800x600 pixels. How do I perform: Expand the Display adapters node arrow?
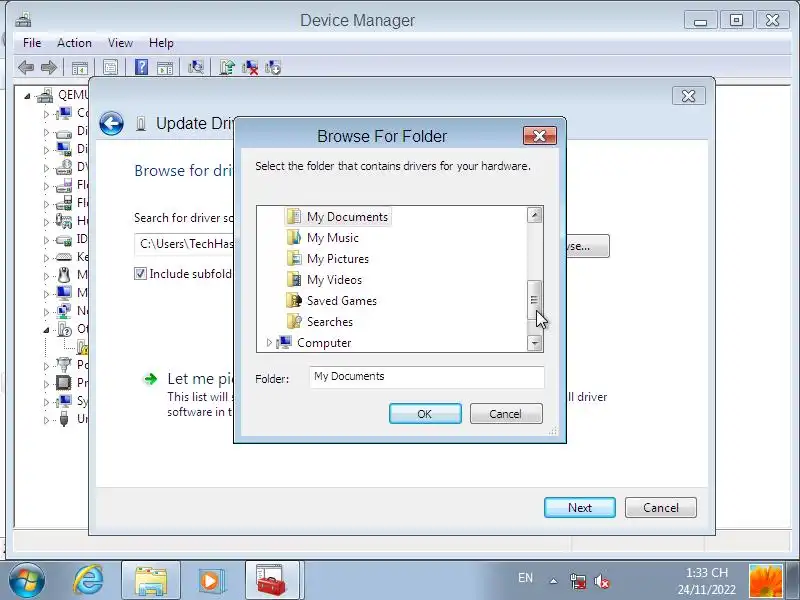coord(46,150)
